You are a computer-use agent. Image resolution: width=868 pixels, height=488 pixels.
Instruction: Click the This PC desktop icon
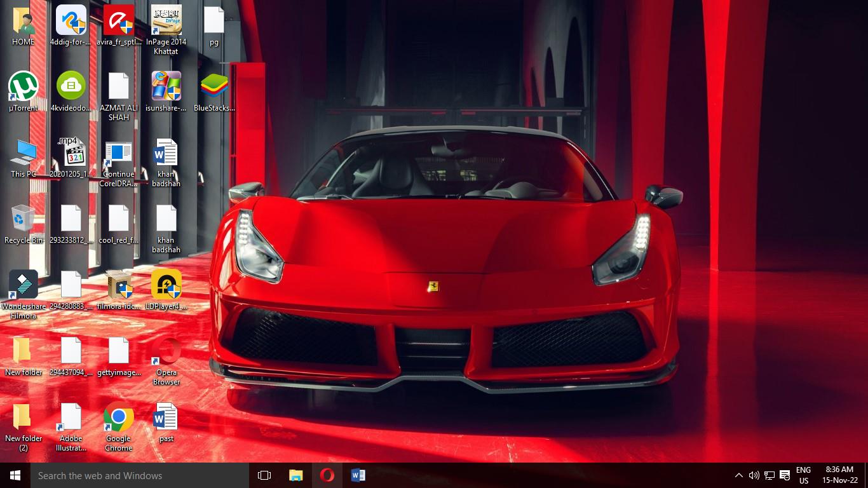[24, 152]
